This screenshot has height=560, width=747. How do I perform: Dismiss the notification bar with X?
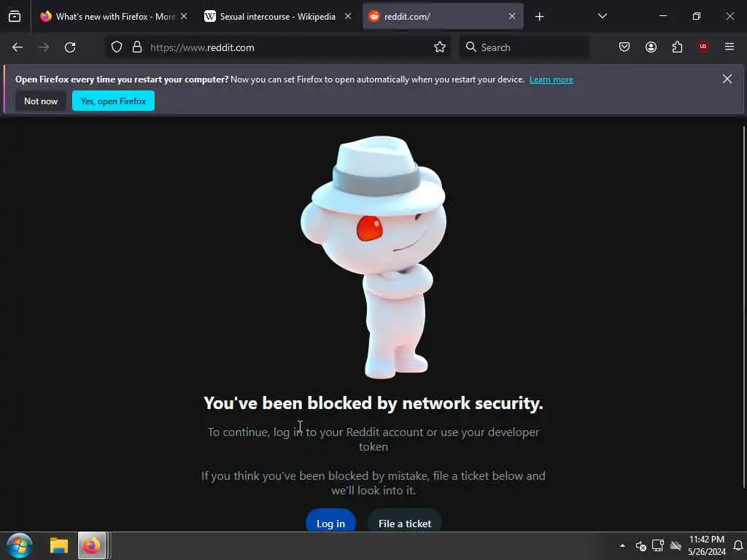click(727, 79)
